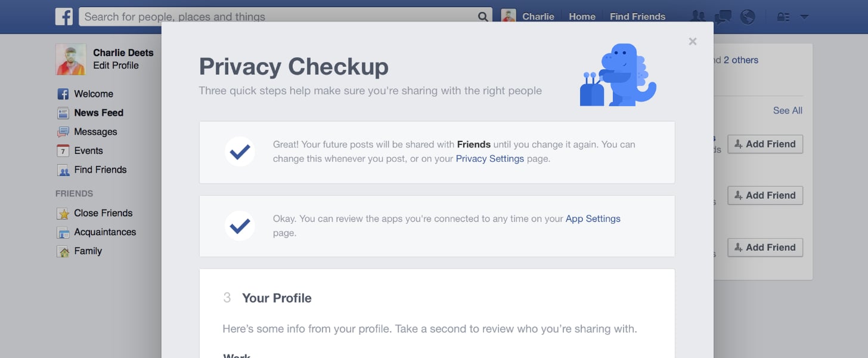Open the notifications globe icon

(x=748, y=16)
